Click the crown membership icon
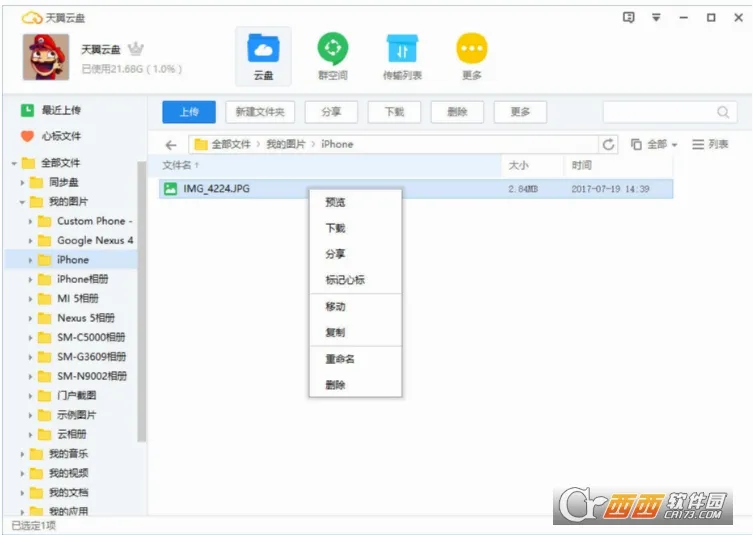 (x=136, y=49)
